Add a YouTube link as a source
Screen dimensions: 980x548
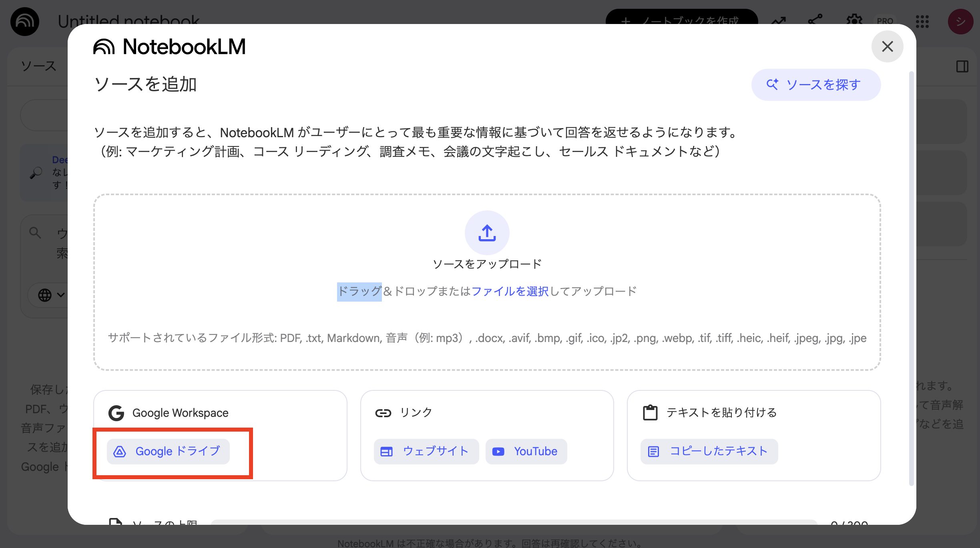pyautogui.click(x=526, y=451)
